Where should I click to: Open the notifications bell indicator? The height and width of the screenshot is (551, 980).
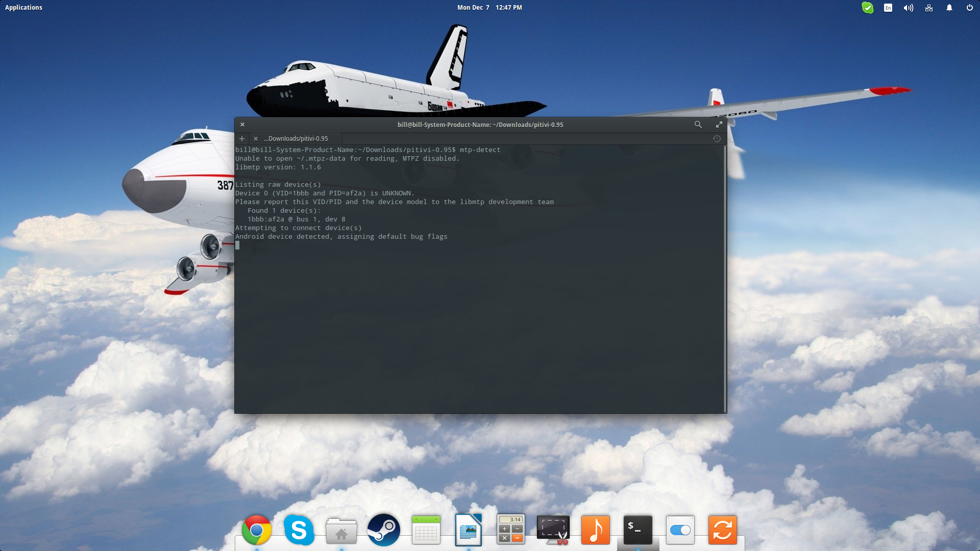pyautogui.click(x=949, y=8)
